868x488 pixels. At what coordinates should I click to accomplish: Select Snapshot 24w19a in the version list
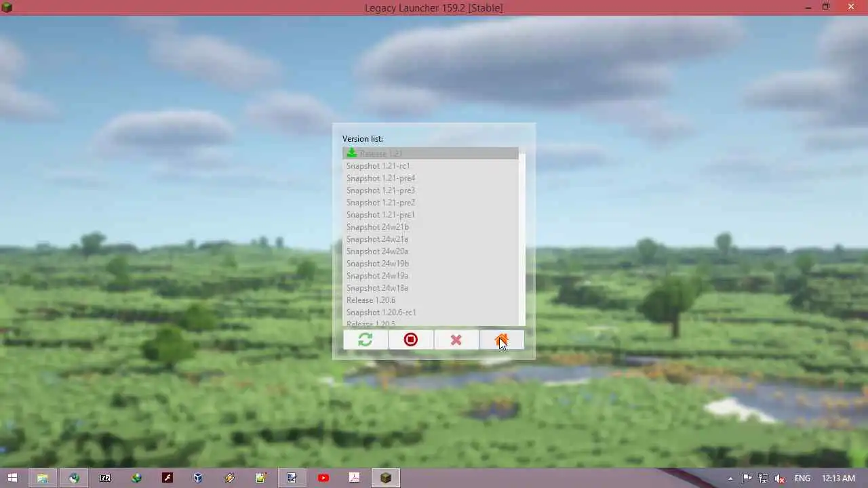(x=431, y=276)
